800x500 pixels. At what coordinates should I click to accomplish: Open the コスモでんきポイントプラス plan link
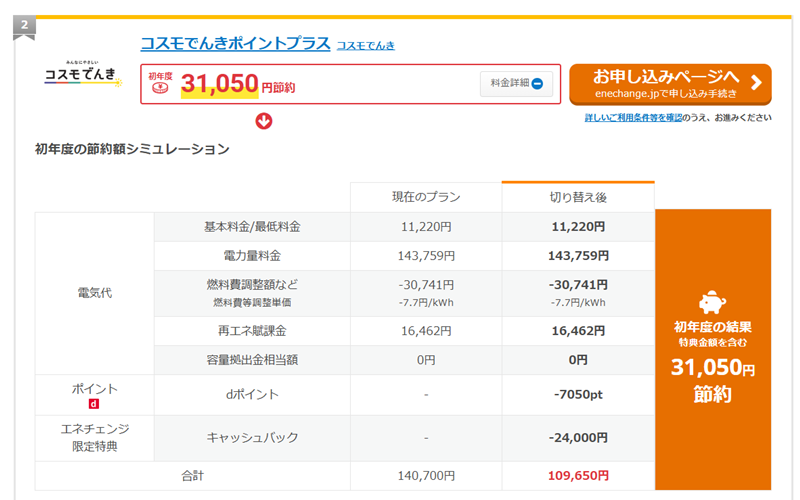(x=234, y=43)
